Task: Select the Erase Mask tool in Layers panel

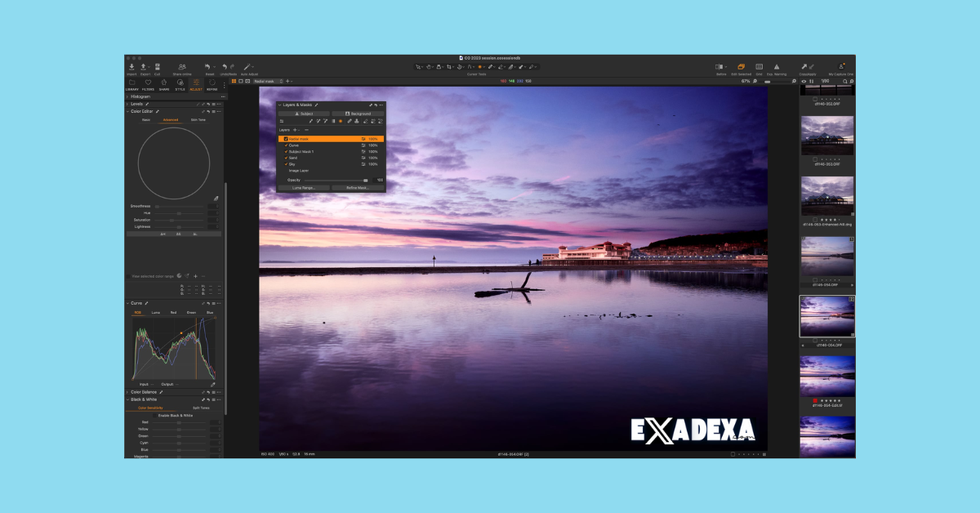Action: point(364,121)
